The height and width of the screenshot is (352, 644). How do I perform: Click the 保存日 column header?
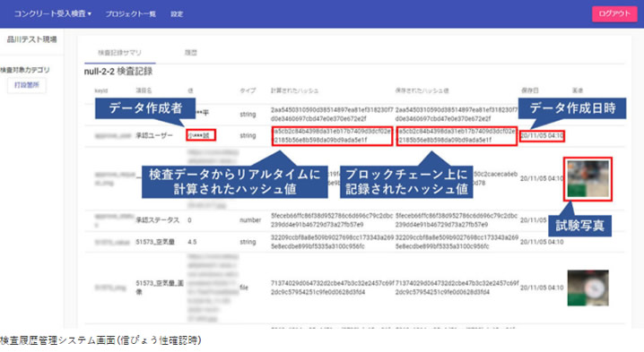530,90
